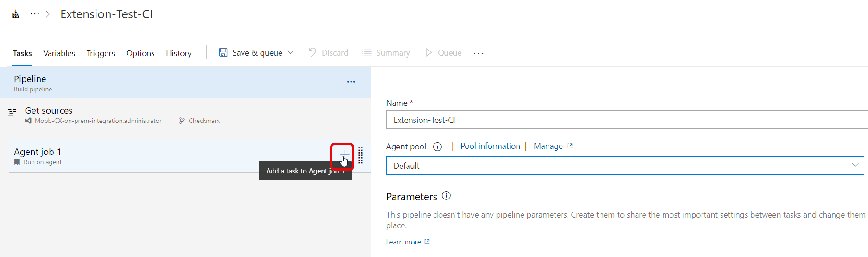Select the Get sources step

coord(49,111)
